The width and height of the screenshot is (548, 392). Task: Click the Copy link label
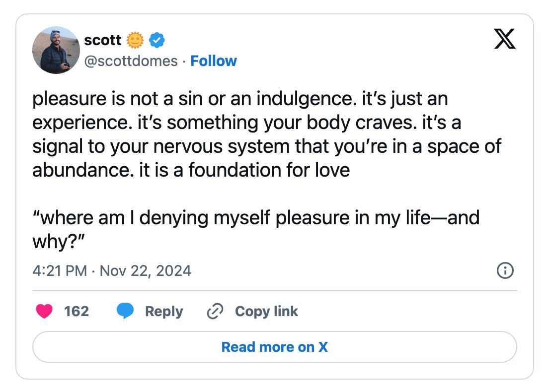point(266,311)
